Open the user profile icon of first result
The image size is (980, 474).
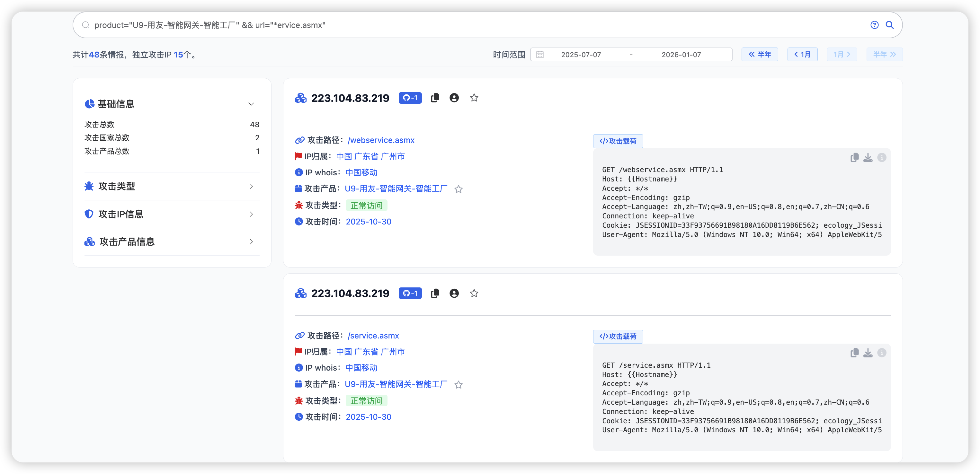[x=454, y=98]
